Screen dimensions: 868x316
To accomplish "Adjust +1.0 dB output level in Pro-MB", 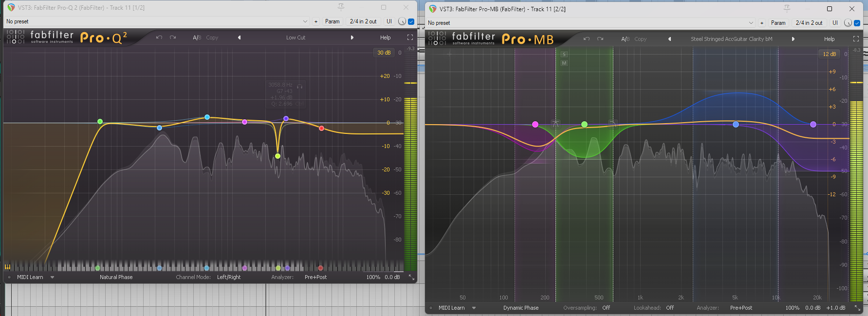I will pos(836,308).
